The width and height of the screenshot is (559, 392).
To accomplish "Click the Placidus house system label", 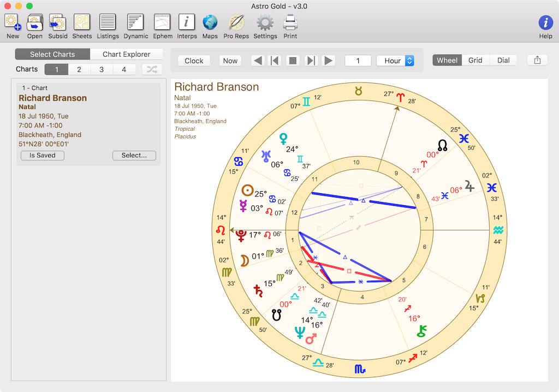I will (x=185, y=136).
